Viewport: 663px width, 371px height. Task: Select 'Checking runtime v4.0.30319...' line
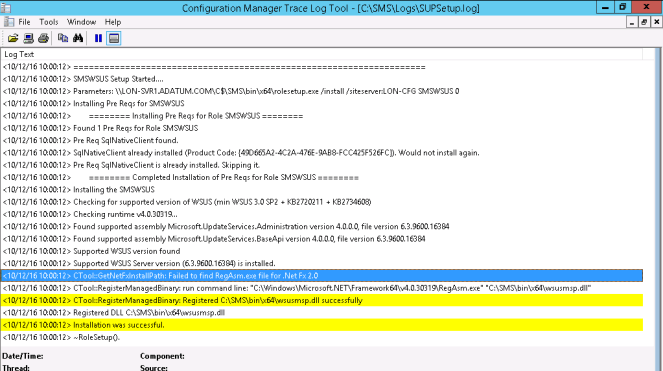[322, 214]
